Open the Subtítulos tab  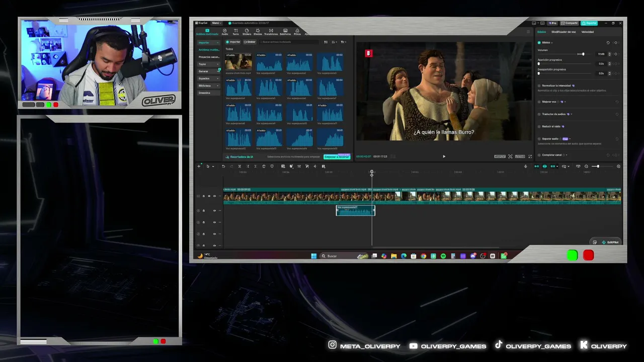click(x=285, y=32)
